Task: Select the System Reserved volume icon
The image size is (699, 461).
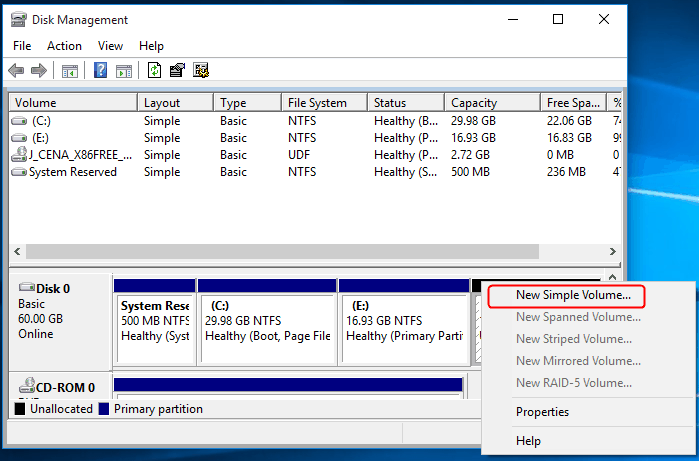Action: (19, 172)
